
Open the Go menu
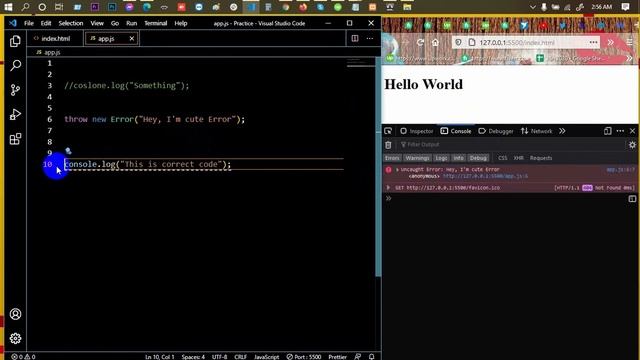click(115, 23)
